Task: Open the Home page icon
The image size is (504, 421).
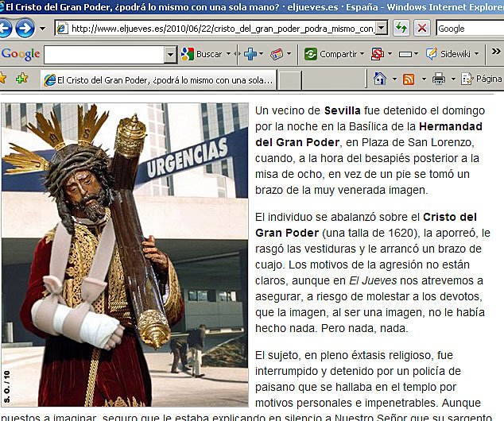Action: click(x=379, y=79)
